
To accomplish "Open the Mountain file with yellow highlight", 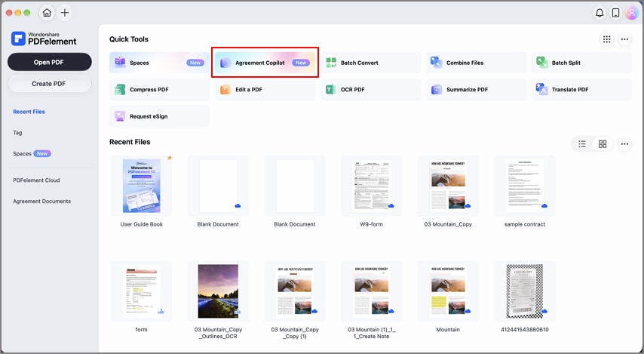I will point(448,291).
